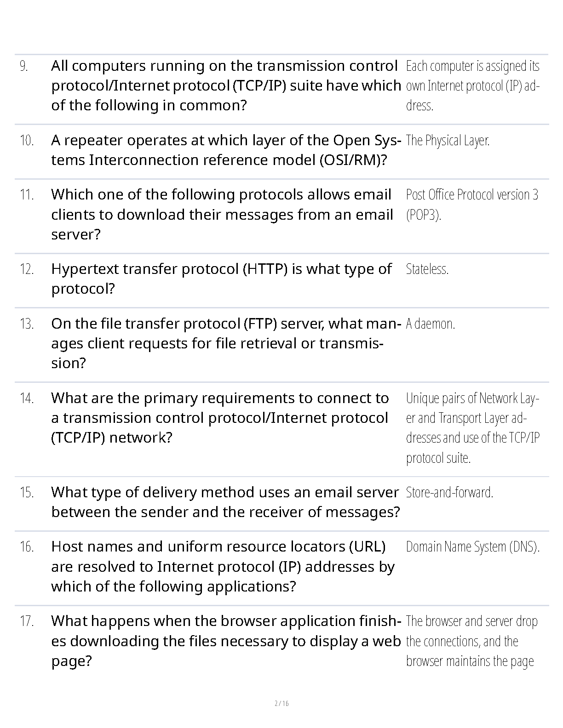Click the '2 / 16' page number indicator
563x728 pixels.
[x=281, y=703]
